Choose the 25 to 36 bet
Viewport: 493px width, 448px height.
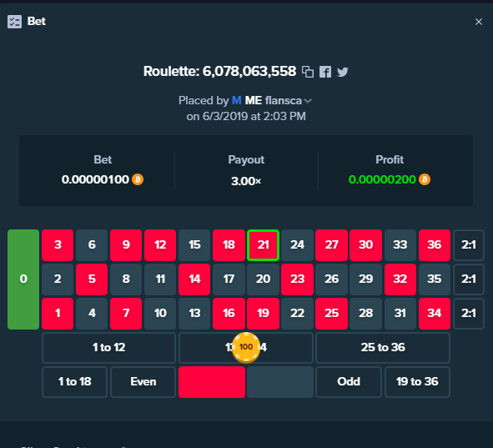(383, 348)
